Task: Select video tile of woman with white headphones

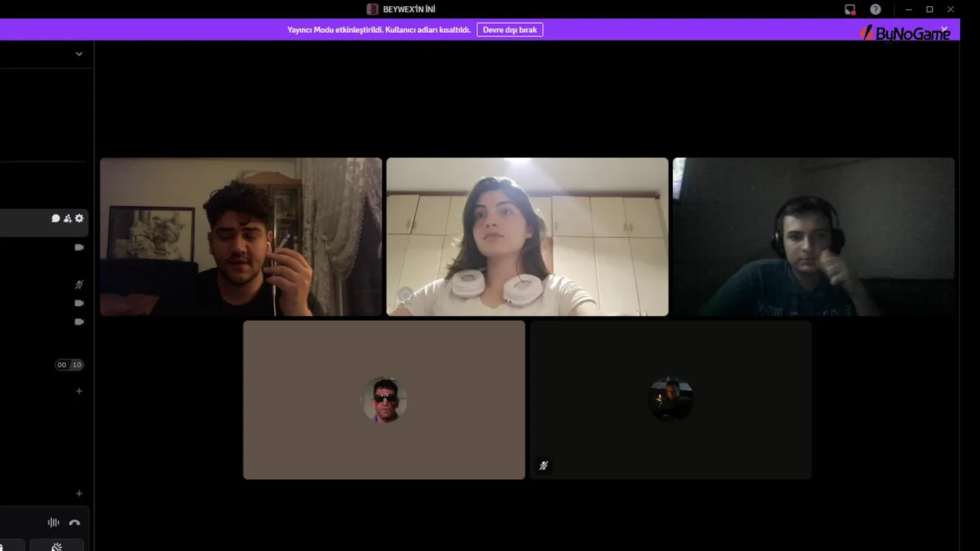Action: coord(528,236)
